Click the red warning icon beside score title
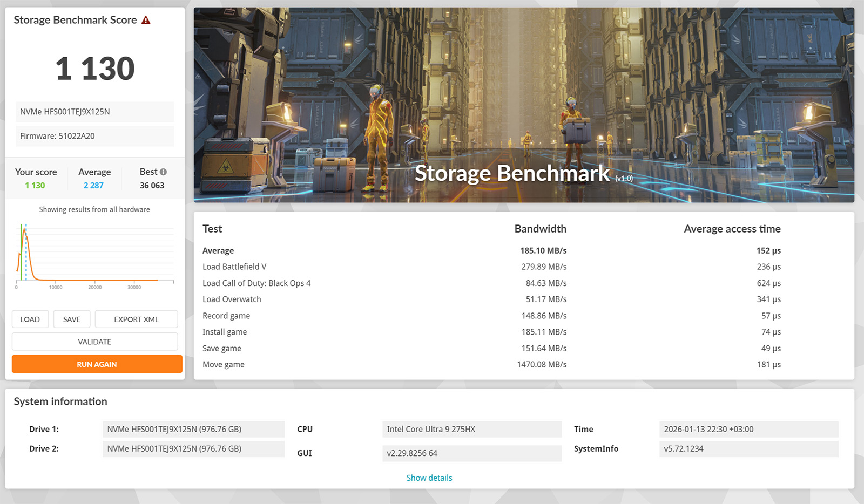Screen dimensions: 864x504 coord(146,21)
